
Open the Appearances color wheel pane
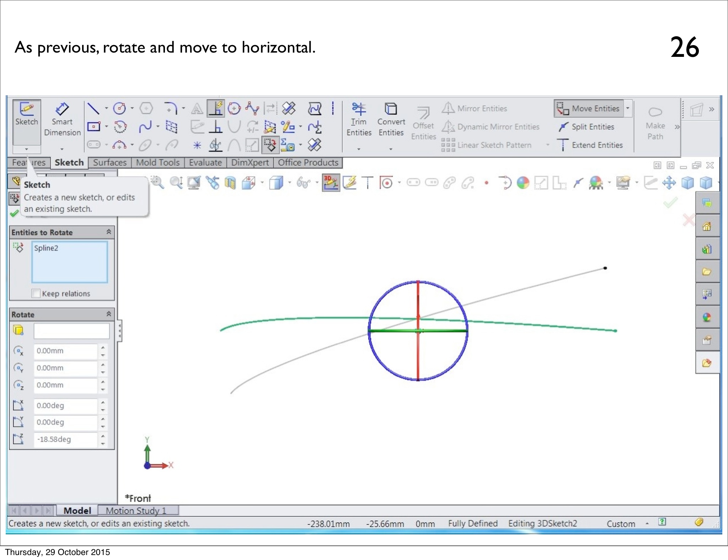(x=707, y=317)
